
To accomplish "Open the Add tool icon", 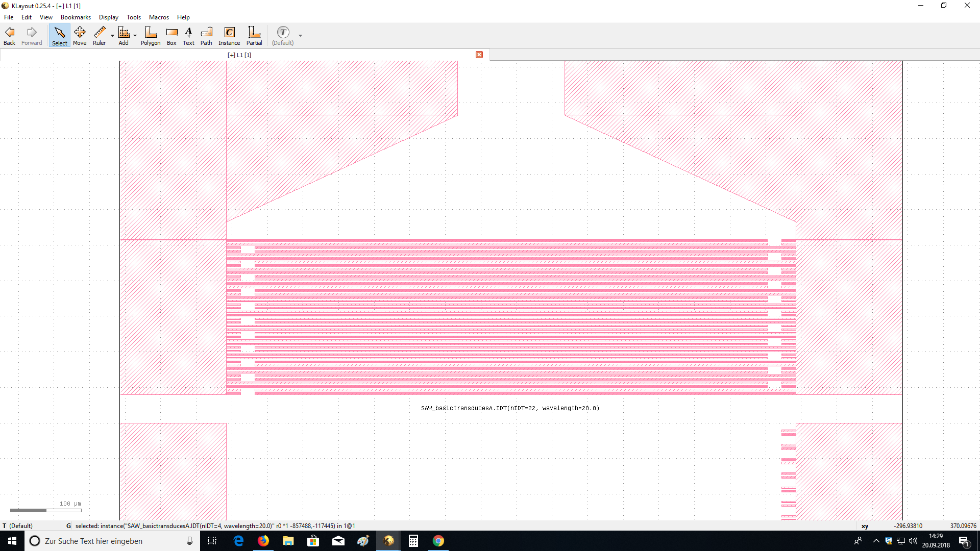I will [x=124, y=36].
